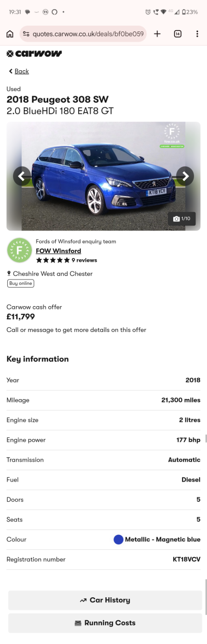Tap the Buy online badge
The height and width of the screenshot is (644, 207).
click(21, 283)
